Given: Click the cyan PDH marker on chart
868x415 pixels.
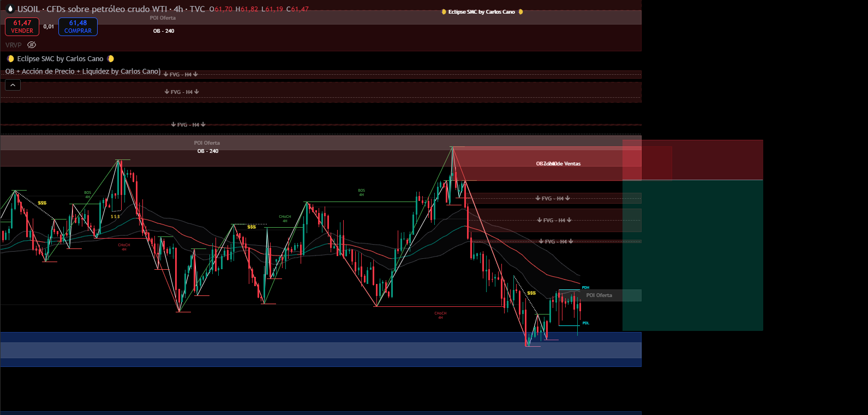Looking at the screenshot, I should pos(585,288).
